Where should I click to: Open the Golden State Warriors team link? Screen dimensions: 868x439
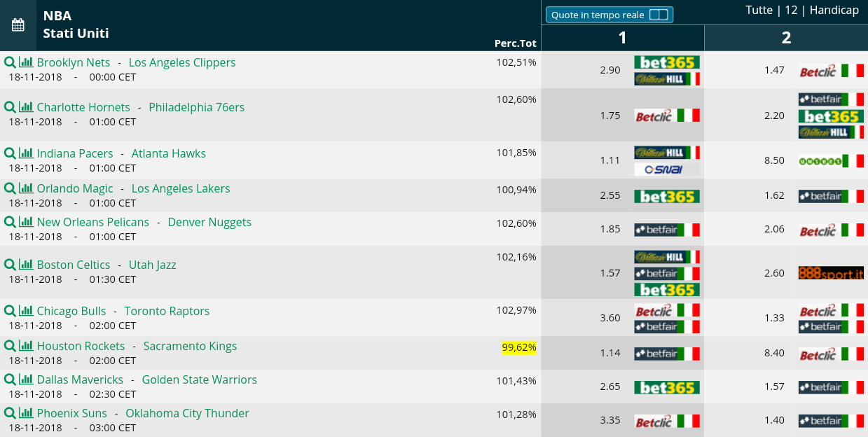(200, 379)
